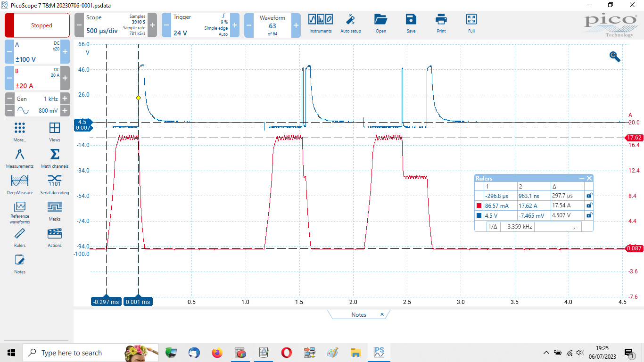The height and width of the screenshot is (362, 644).
Task: Toggle lock on channel B ruler row
Action: click(588, 206)
